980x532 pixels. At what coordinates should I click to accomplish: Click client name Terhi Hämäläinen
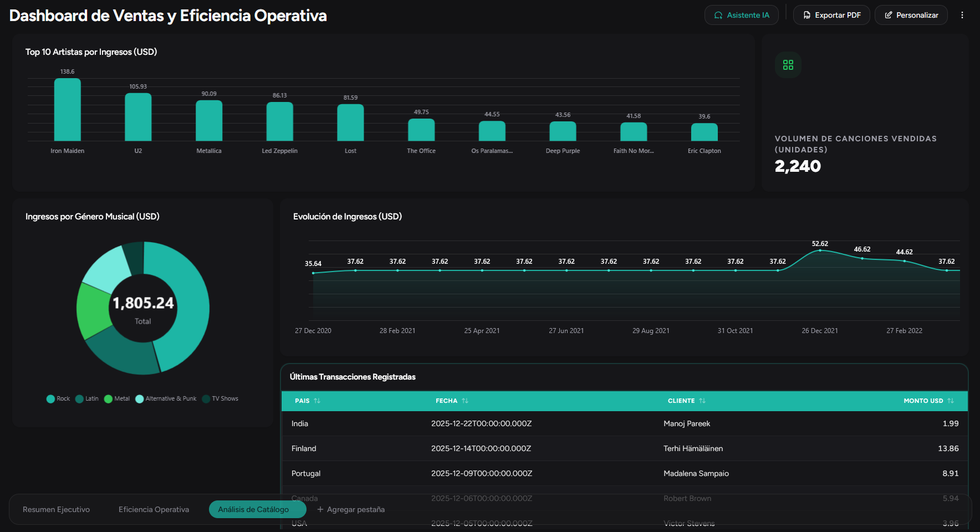[x=693, y=448]
